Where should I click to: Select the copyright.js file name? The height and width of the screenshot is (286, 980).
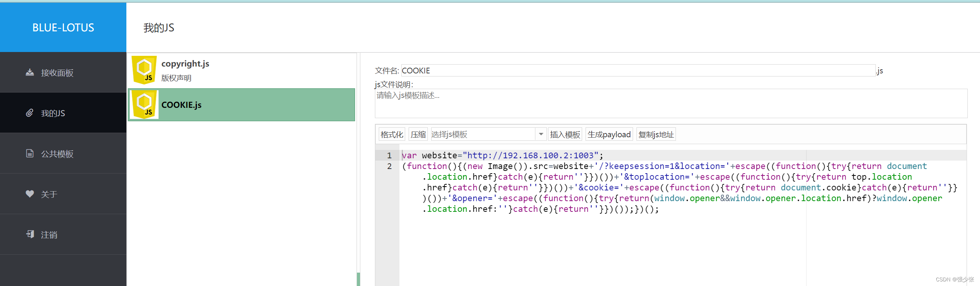(x=185, y=63)
